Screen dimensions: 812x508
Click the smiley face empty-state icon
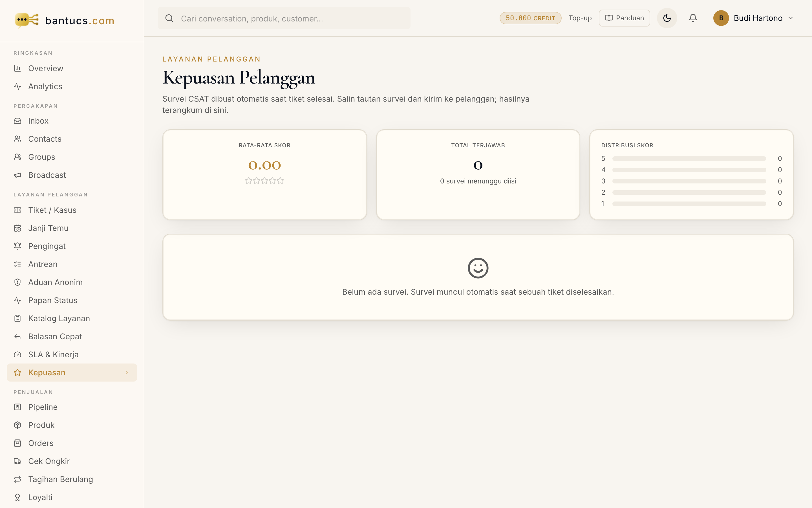(478, 268)
